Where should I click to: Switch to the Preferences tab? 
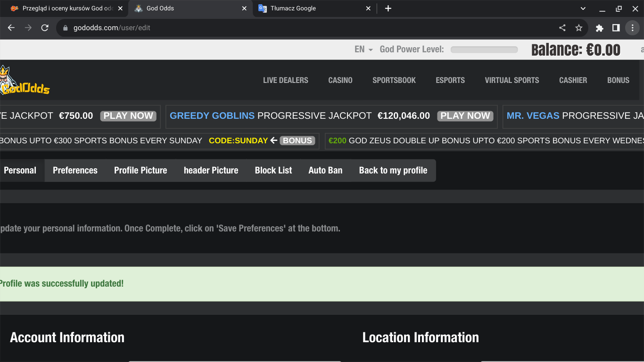(75, 170)
